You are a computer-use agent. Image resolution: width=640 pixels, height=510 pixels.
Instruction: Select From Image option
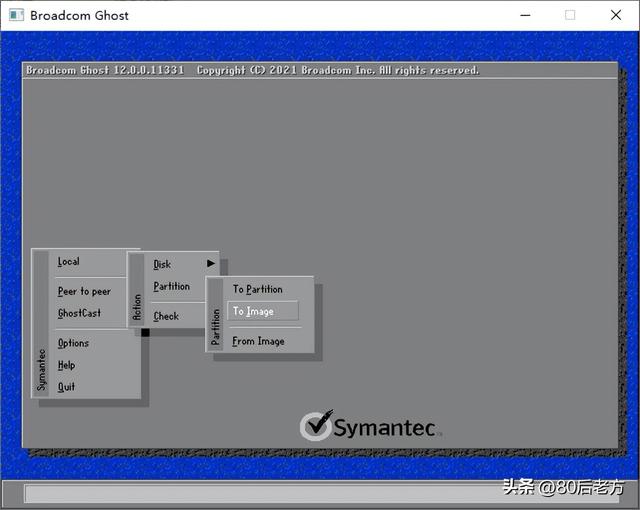[x=258, y=341]
